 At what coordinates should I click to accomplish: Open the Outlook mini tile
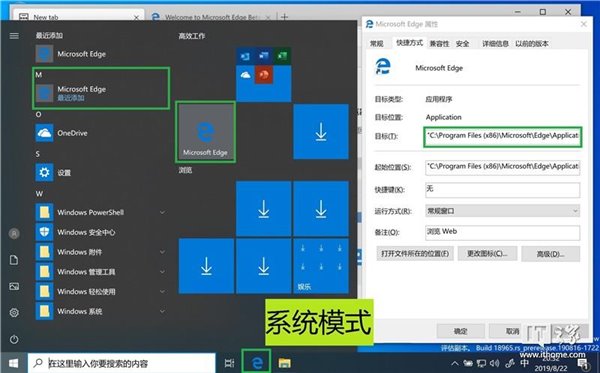(x=245, y=57)
